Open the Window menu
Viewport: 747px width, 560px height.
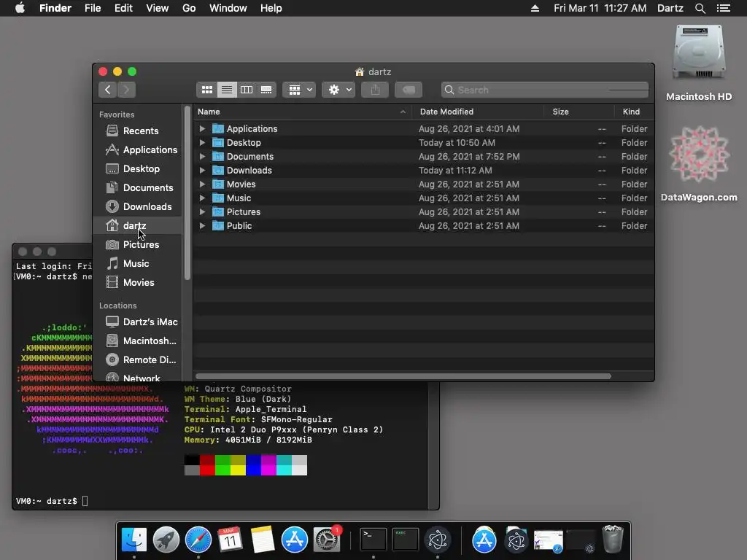pyautogui.click(x=228, y=8)
